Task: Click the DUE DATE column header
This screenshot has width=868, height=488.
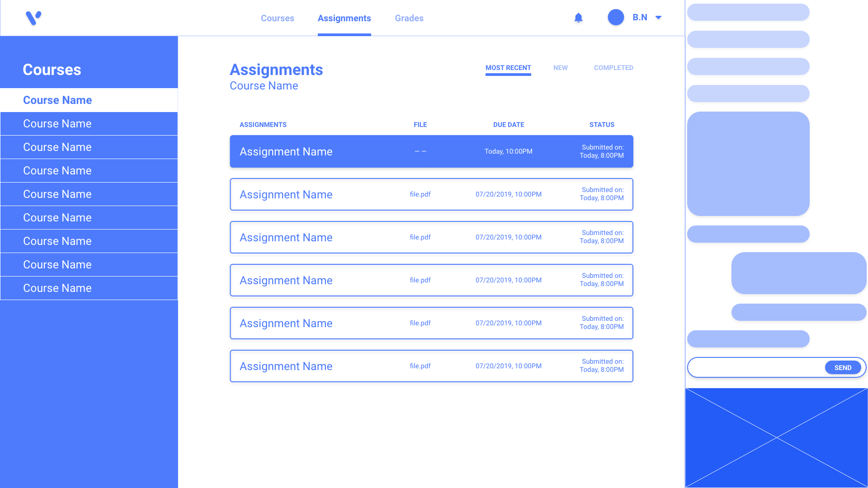Action: 509,125
